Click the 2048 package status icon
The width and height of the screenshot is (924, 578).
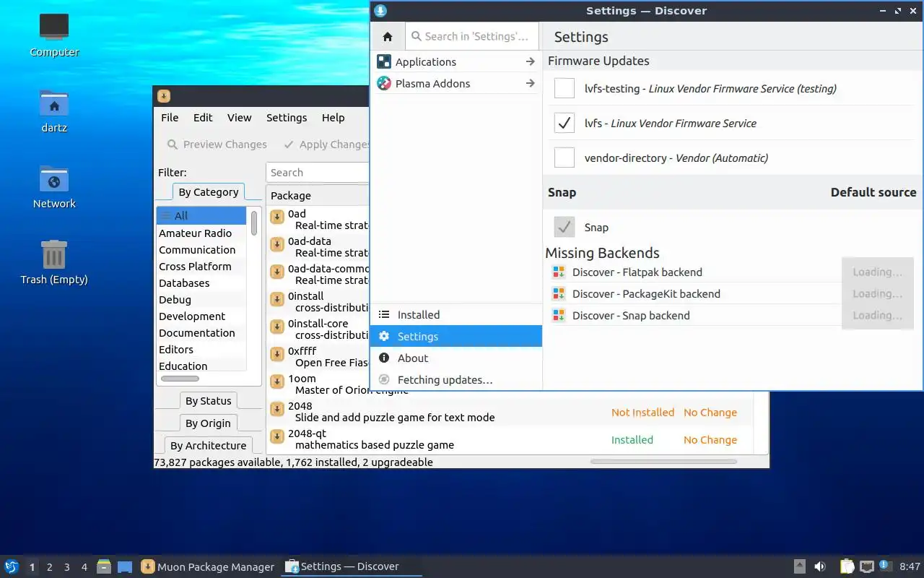pyautogui.click(x=277, y=409)
